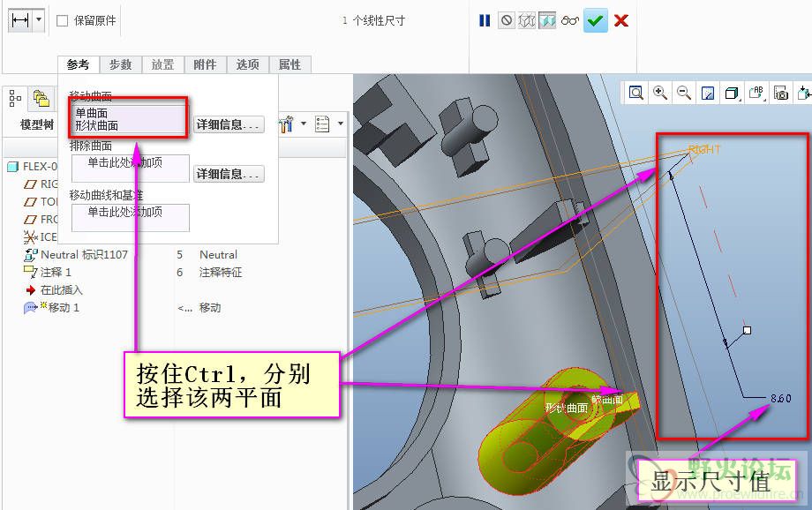This screenshot has height=510, width=812.
Task: Select the coordinate system tree item
Action: coord(41,236)
